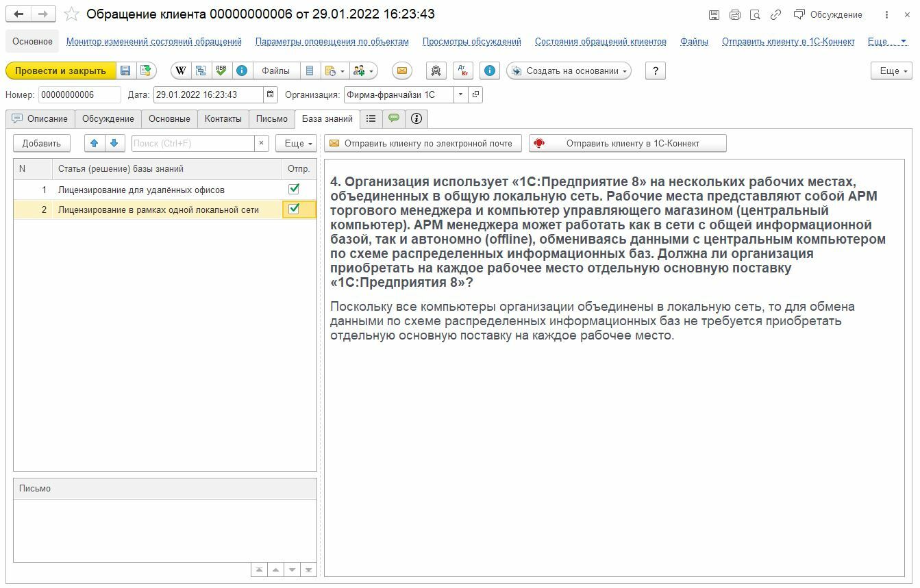Click the W wiki icon in toolbar
The width and height of the screenshot is (920, 588).
pyautogui.click(x=181, y=71)
